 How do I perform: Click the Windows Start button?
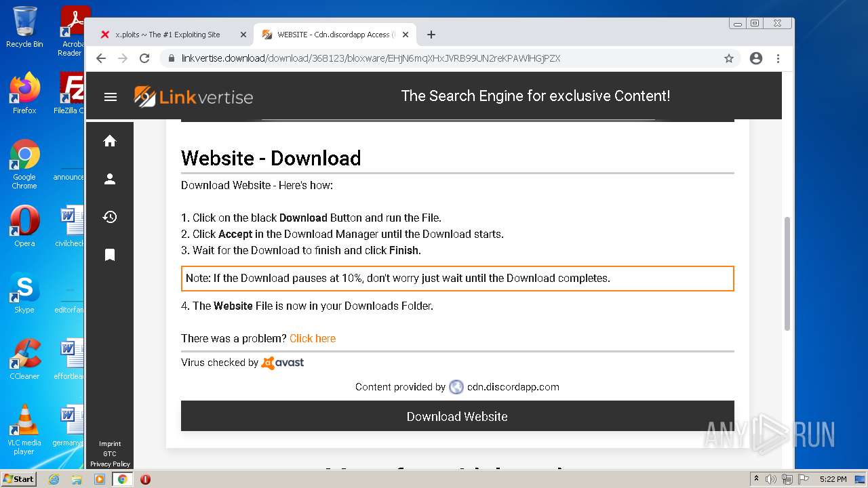[18, 479]
